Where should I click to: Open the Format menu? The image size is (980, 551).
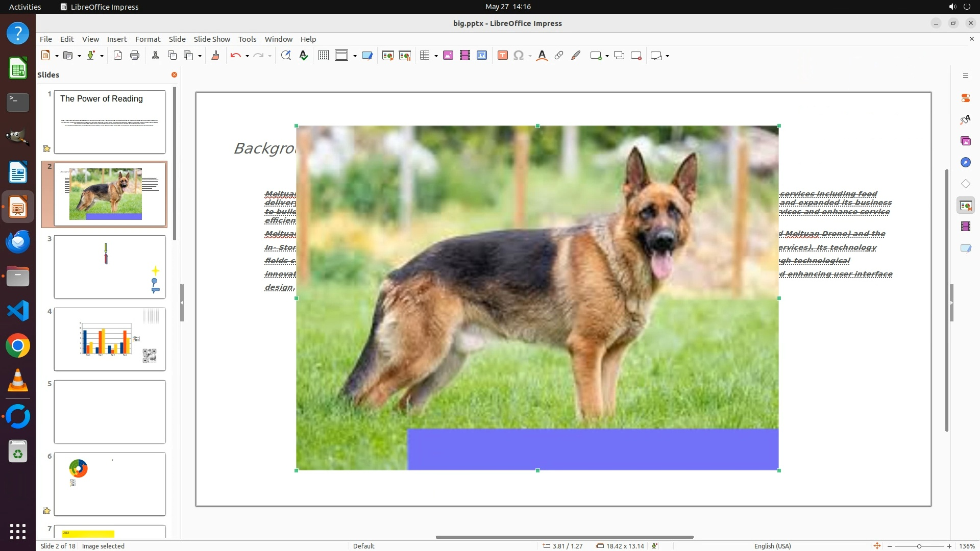click(x=148, y=39)
